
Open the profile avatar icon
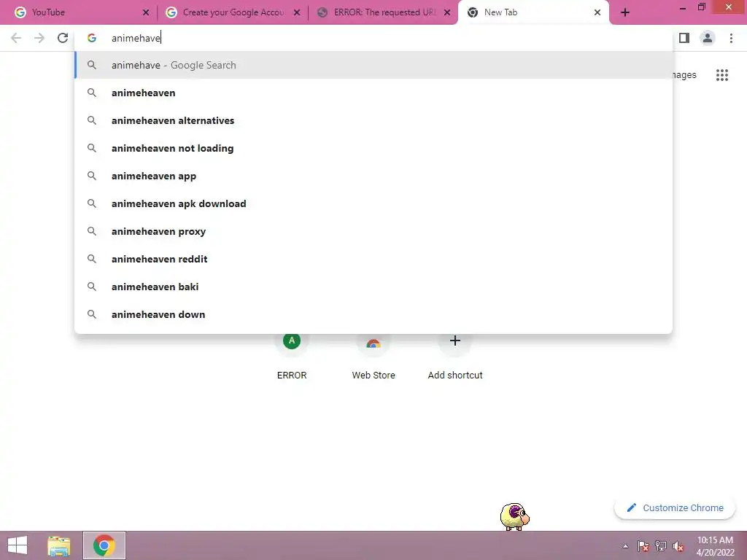[x=708, y=38]
